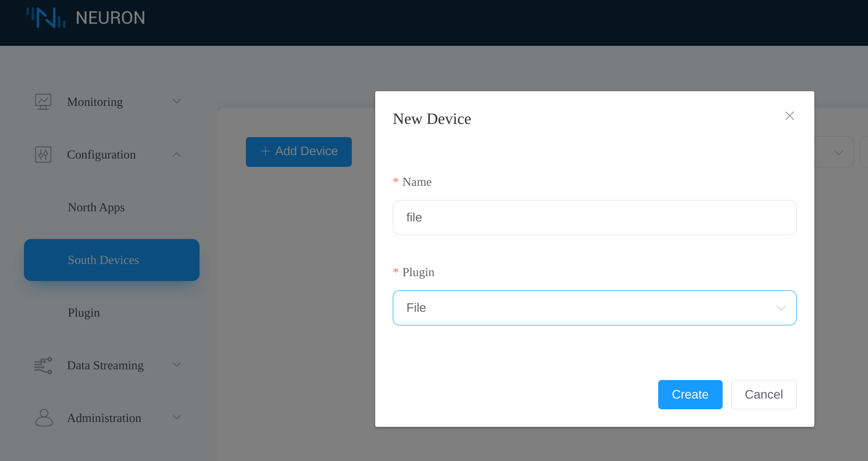
Task: Open the Plugin dropdown showing File
Action: [594, 308]
